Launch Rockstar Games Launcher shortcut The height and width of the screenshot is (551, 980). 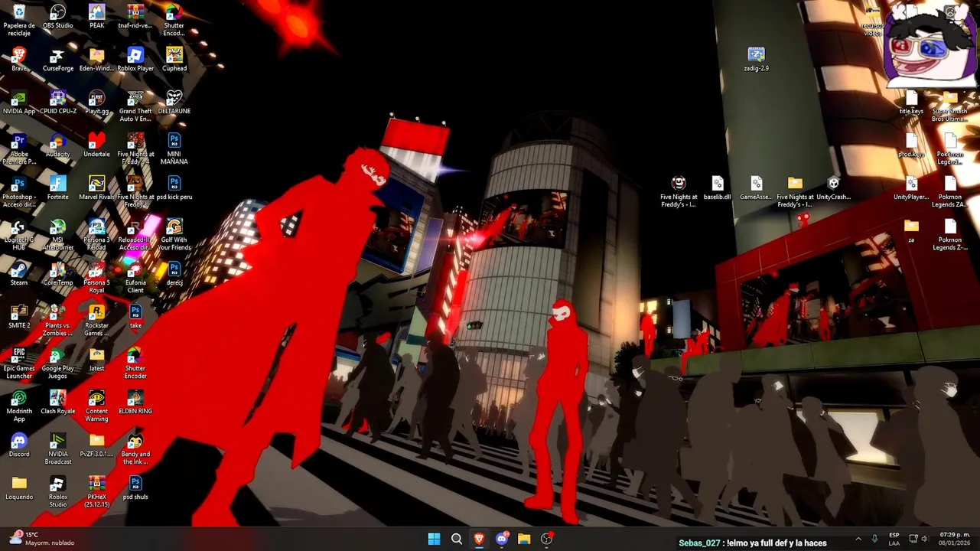point(96,320)
